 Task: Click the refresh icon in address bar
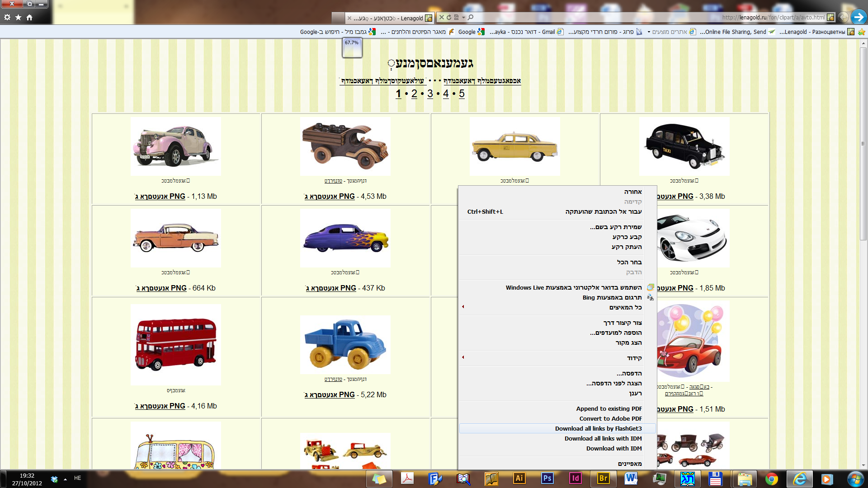click(x=449, y=17)
